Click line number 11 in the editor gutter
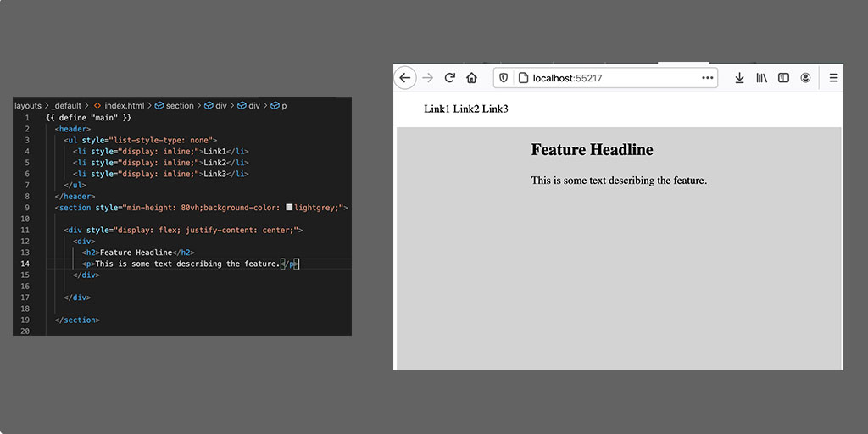Screen dimensions: 868x434 pyautogui.click(x=25, y=230)
